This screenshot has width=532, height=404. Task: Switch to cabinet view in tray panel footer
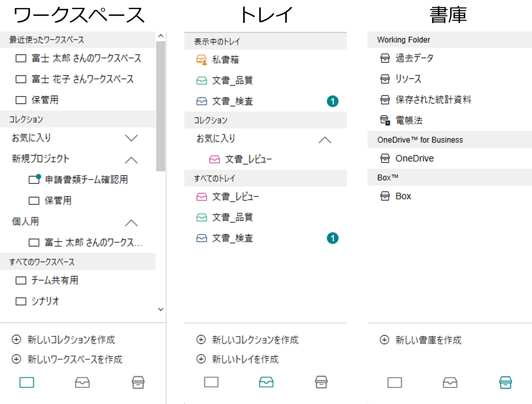321,382
